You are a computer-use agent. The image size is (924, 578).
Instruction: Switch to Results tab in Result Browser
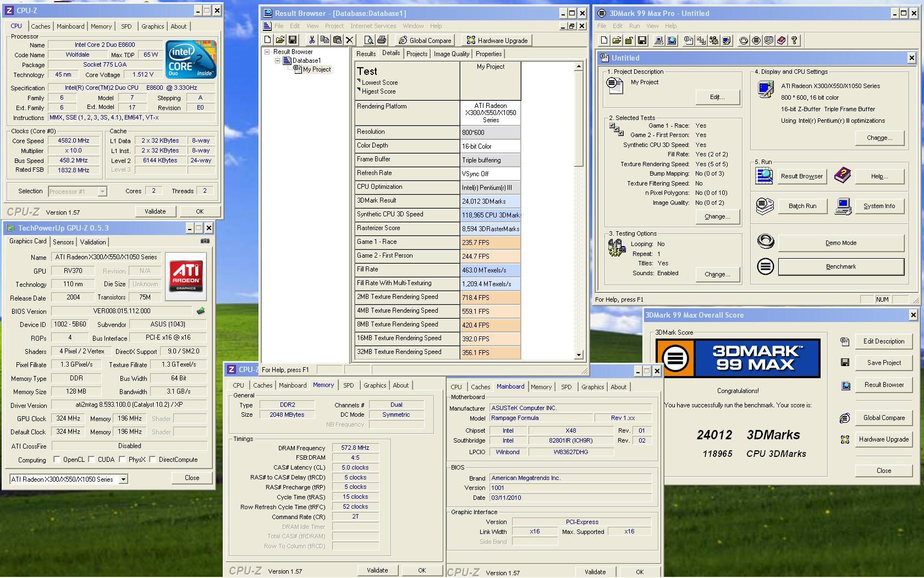[366, 54]
